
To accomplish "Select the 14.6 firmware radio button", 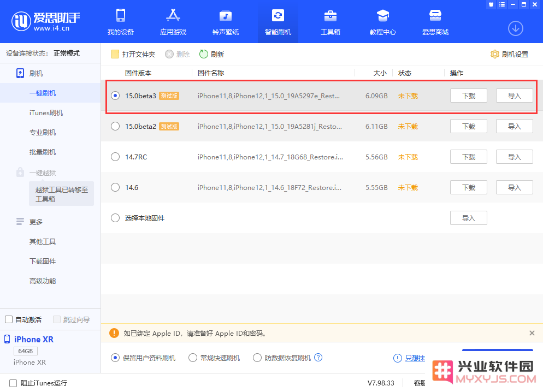I will (x=115, y=187).
